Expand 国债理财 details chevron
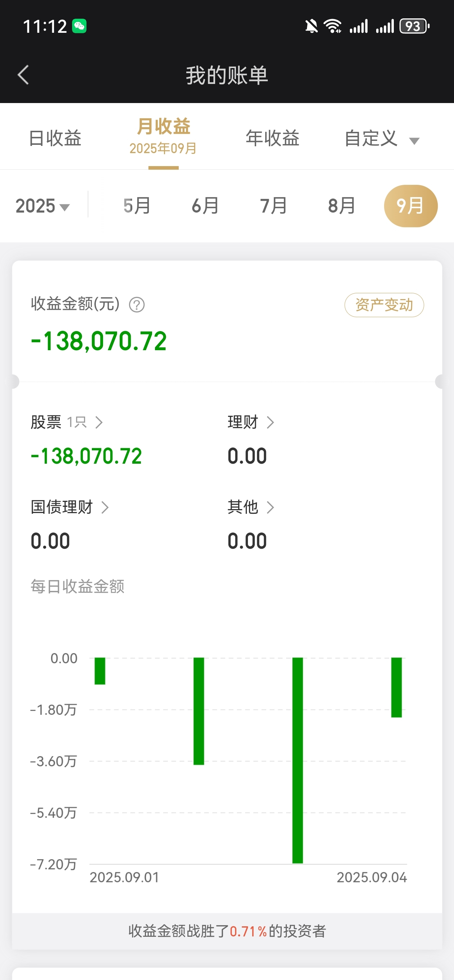 pos(105,507)
